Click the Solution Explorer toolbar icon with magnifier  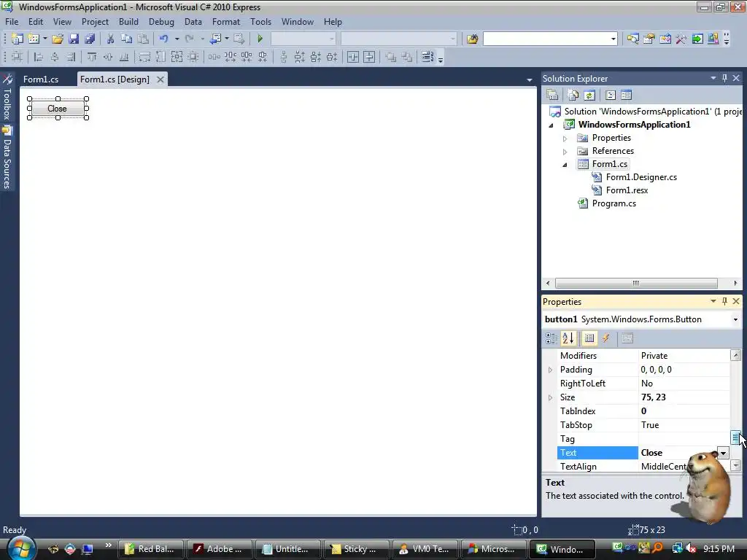pyautogui.click(x=632, y=39)
